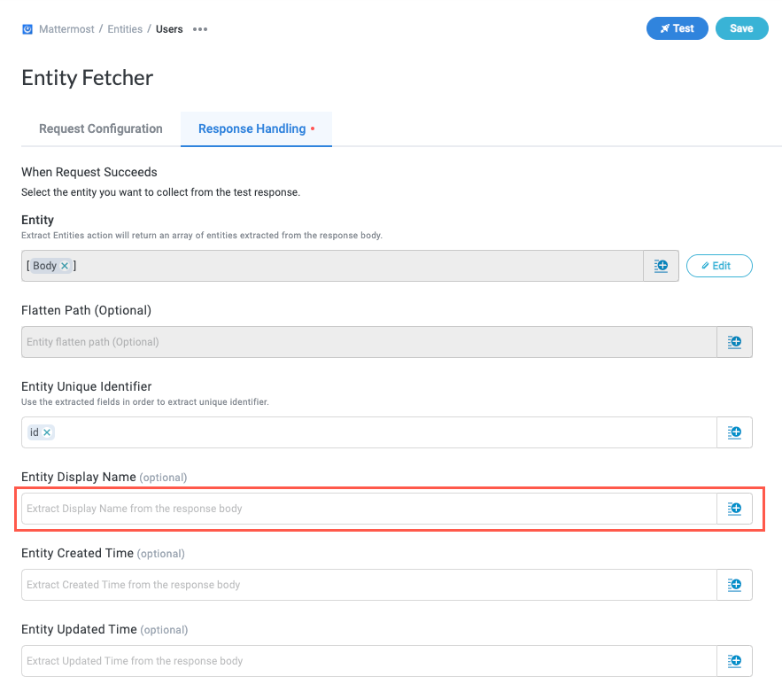Switch to the Request Configuration tab
The height and width of the screenshot is (700, 782).
click(100, 128)
